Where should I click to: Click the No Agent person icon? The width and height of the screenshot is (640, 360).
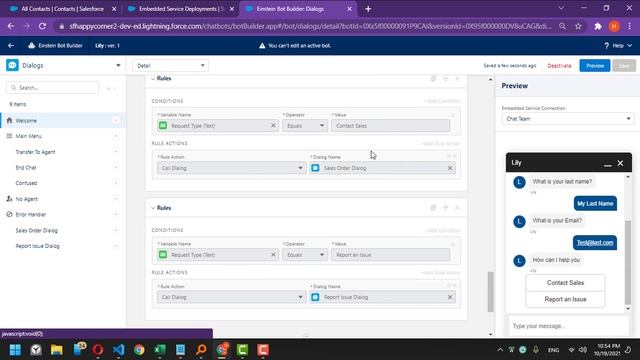click(9, 199)
